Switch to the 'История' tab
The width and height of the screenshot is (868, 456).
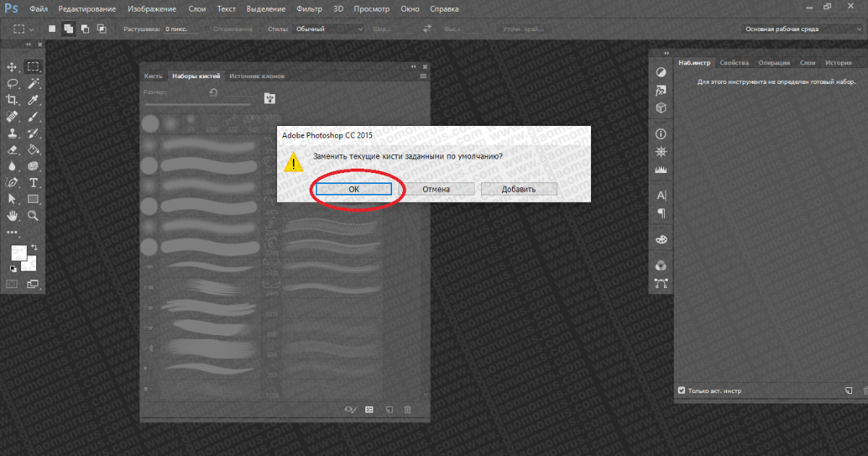838,63
